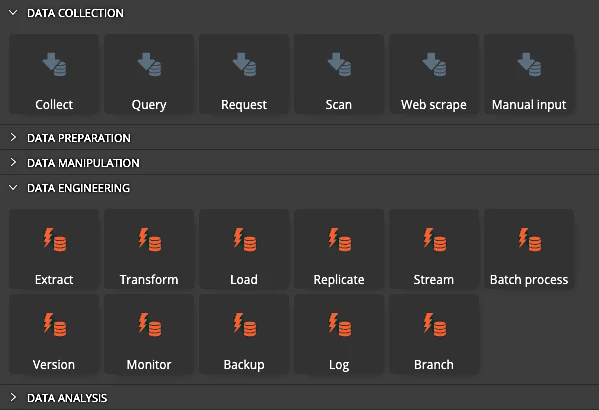Click the Batch process tile
The image size is (599, 410).
[x=529, y=249]
